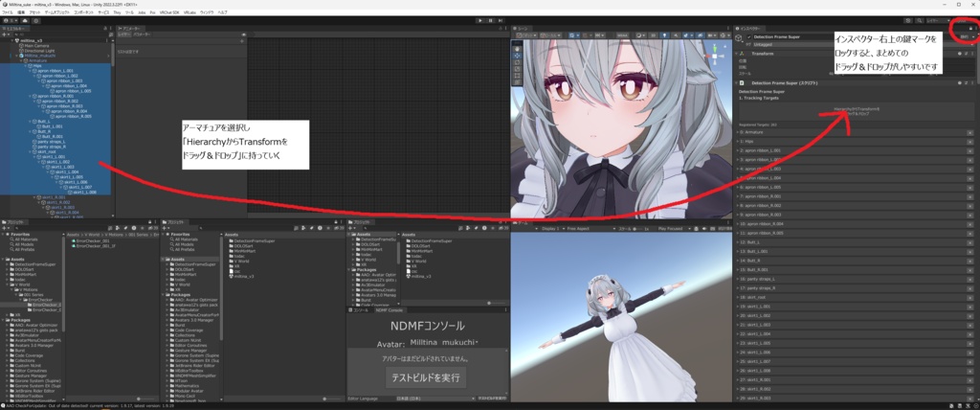
Task: Open the NDMF Avatar selection dropdown
Action: [x=444, y=342]
